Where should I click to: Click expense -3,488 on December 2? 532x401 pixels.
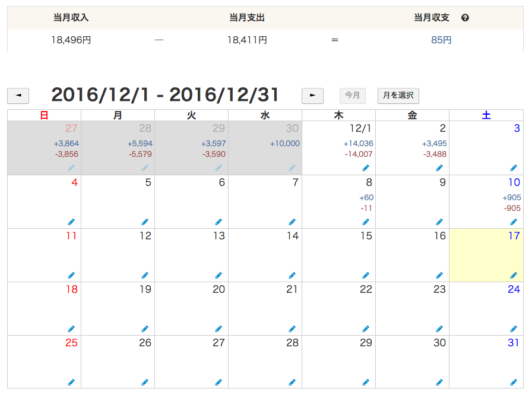pyautogui.click(x=435, y=154)
